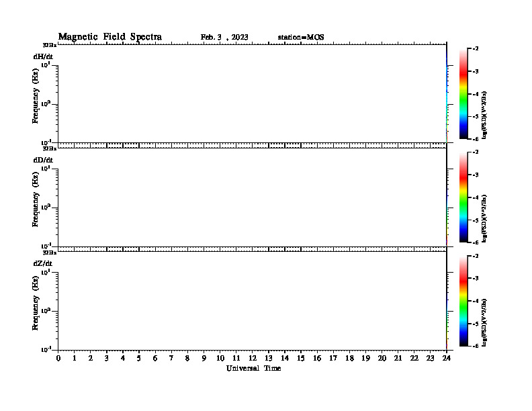The image size is (532, 411).
Task: Click the -3 tick on dD/dt color scale
Action: tap(476, 175)
